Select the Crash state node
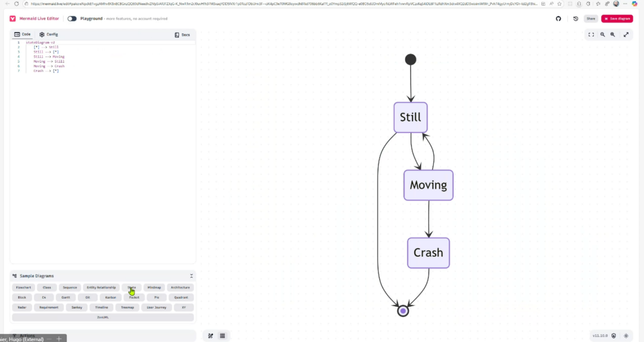644x342 pixels. pos(428,253)
